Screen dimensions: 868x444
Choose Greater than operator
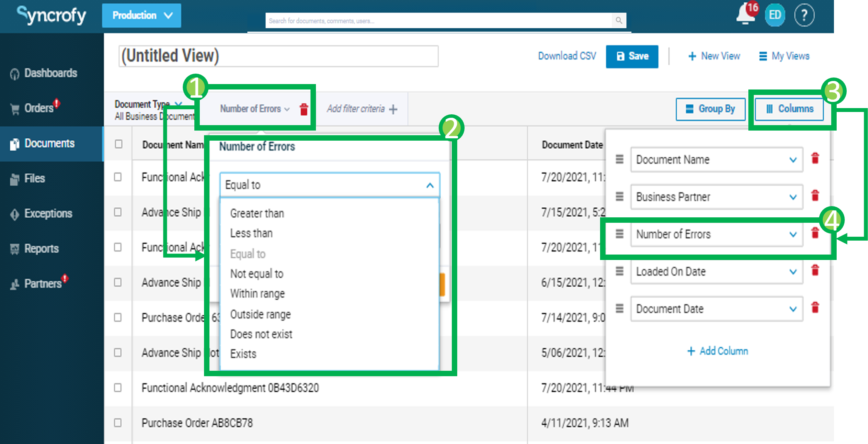click(257, 213)
